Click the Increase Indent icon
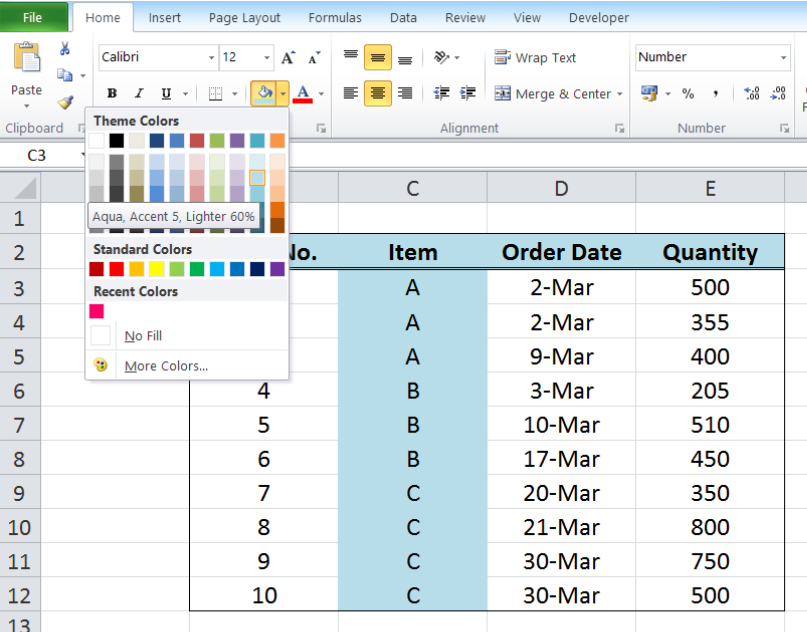Viewport: 807px width, 632px height. [x=468, y=93]
